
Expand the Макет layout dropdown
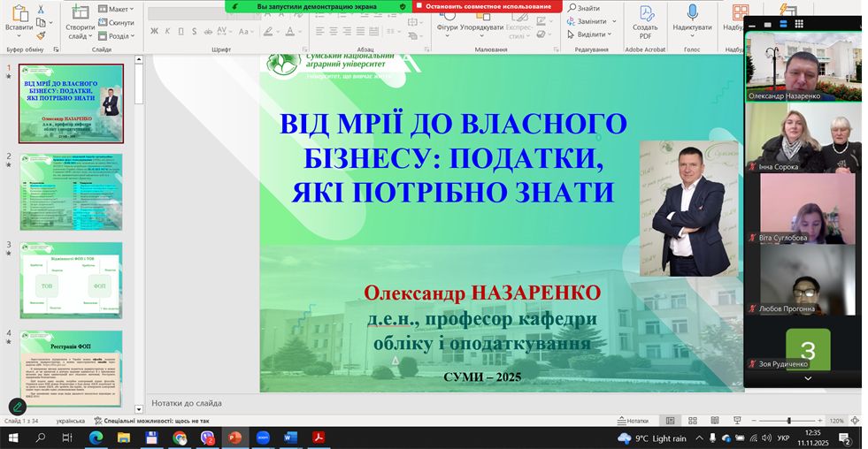point(117,9)
